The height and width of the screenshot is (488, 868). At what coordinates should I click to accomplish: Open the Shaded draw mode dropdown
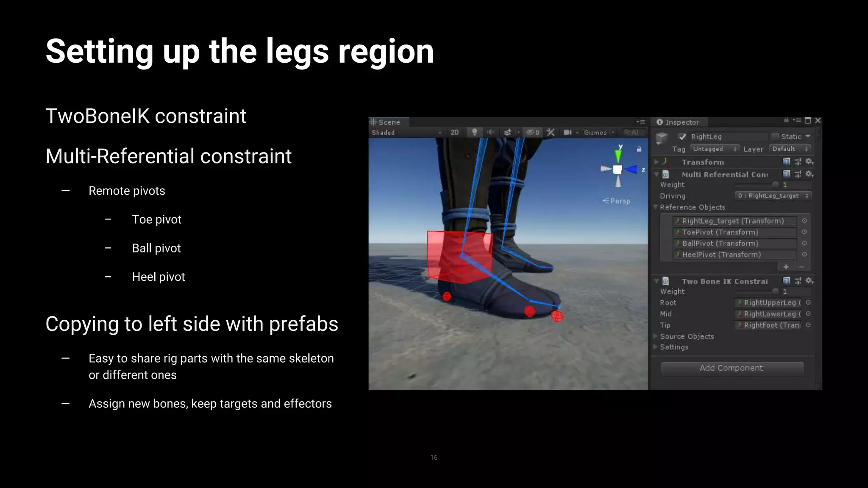[x=407, y=133]
